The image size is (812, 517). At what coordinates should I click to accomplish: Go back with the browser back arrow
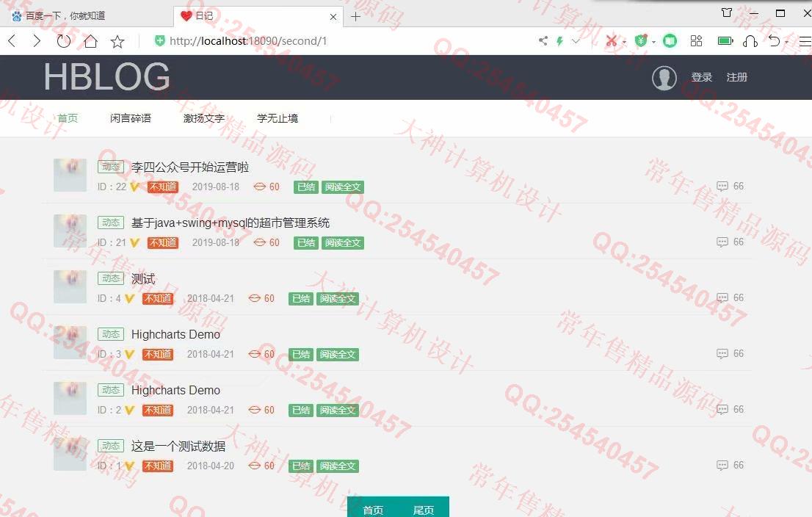12,41
